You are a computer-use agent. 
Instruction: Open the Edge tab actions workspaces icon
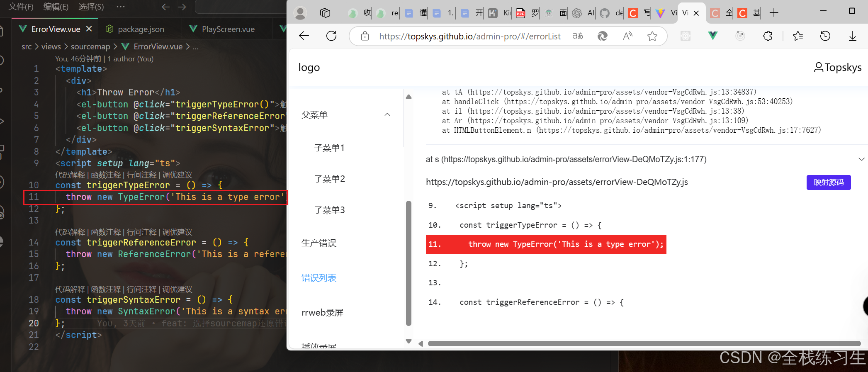coord(325,13)
